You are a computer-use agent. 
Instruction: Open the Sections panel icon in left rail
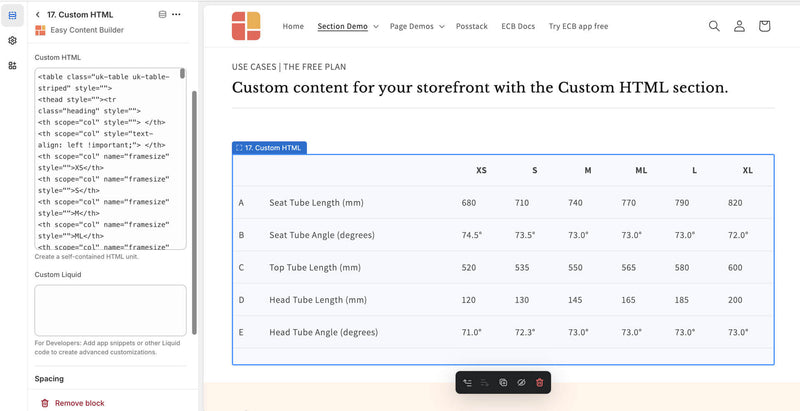pos(12,15)
